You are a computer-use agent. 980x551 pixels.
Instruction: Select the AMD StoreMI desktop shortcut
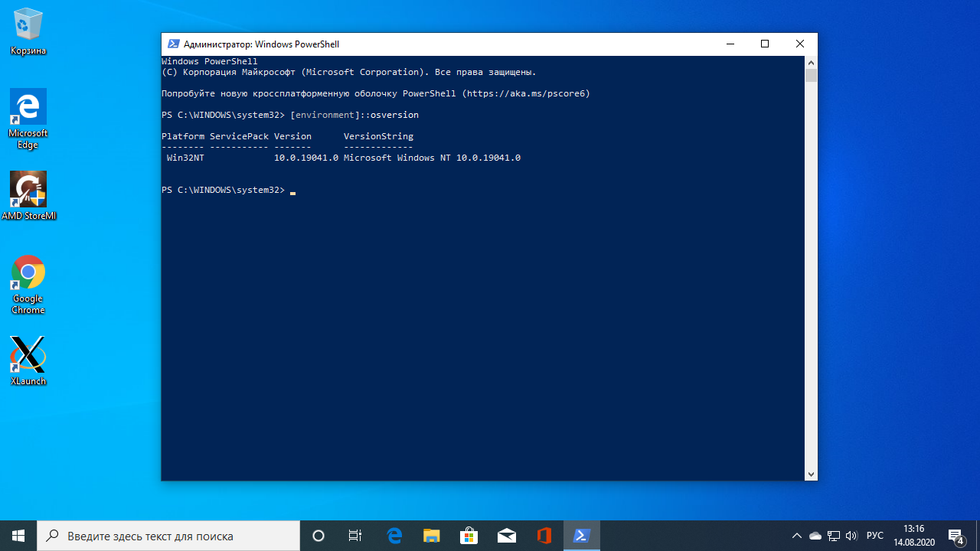tap(28, 196)
